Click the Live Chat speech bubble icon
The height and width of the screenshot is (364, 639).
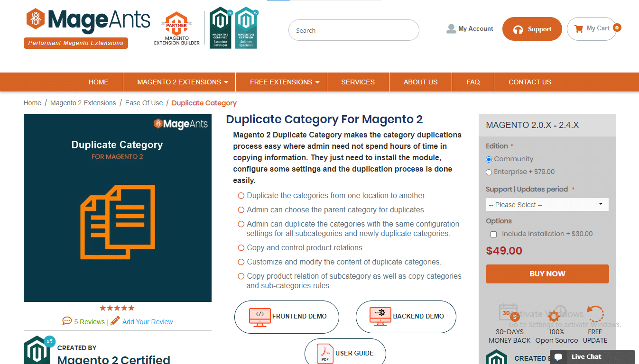(x=559, y=357)
